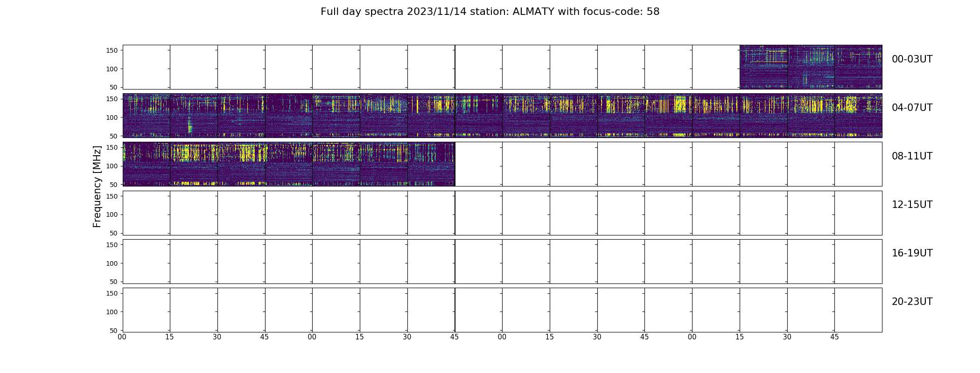Click the first 00 time-axis tick label

(122, 337)
